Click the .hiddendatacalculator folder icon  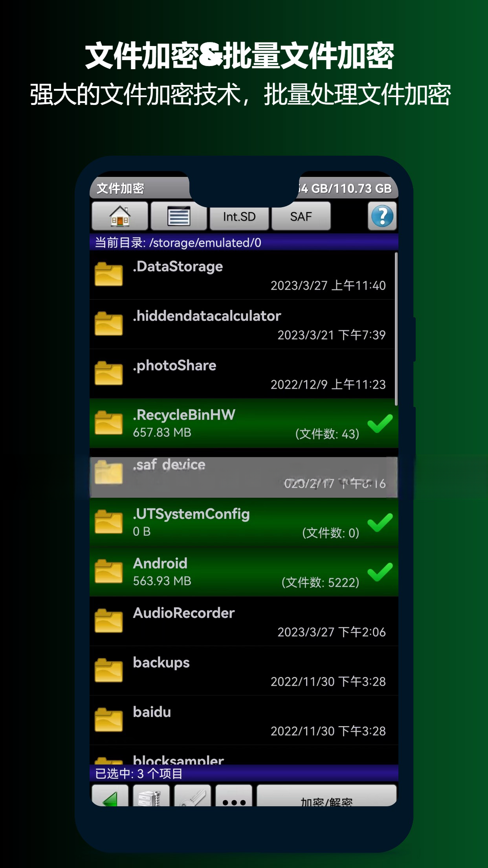pos(108,324)
